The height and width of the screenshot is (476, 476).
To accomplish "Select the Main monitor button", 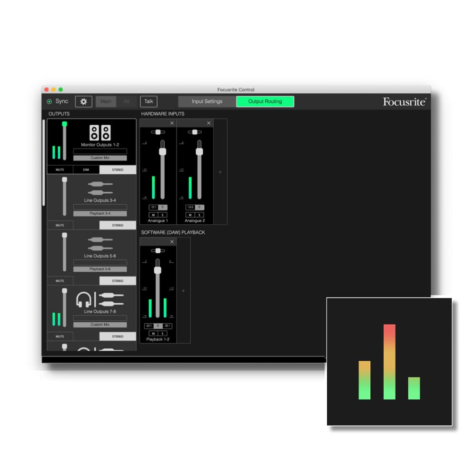I will coord(106,101).
